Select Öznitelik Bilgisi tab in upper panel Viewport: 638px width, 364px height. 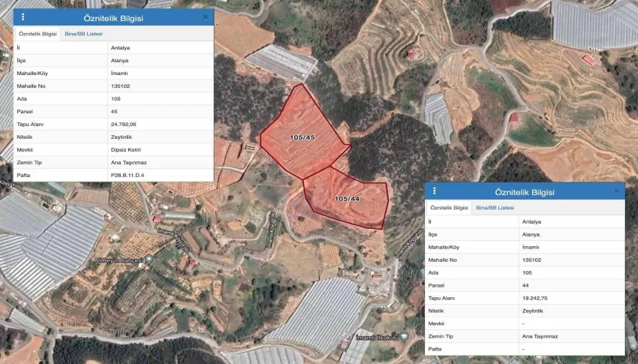click(x=38, y=34)
